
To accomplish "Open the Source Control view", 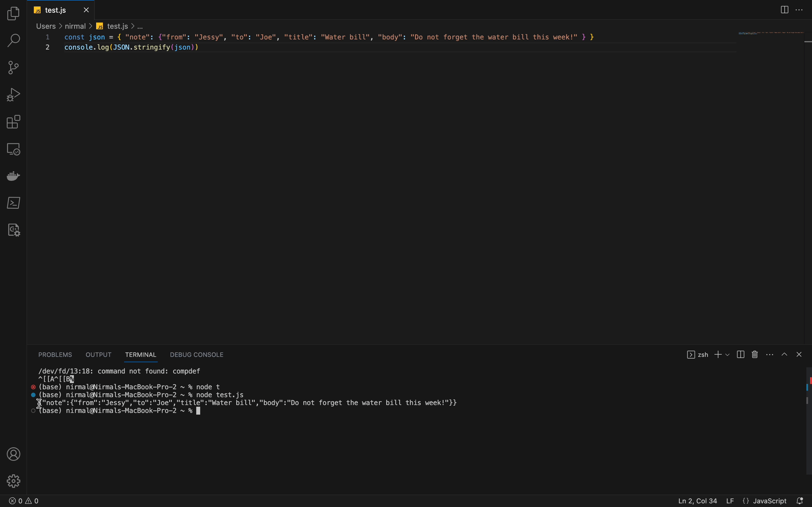I will pyautogui.click(x=14, y=68).
